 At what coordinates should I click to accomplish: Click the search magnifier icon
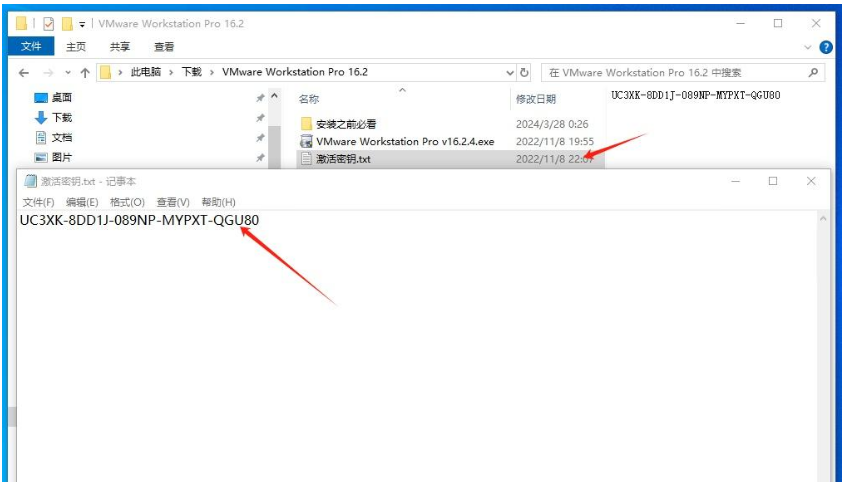[813, 72]
